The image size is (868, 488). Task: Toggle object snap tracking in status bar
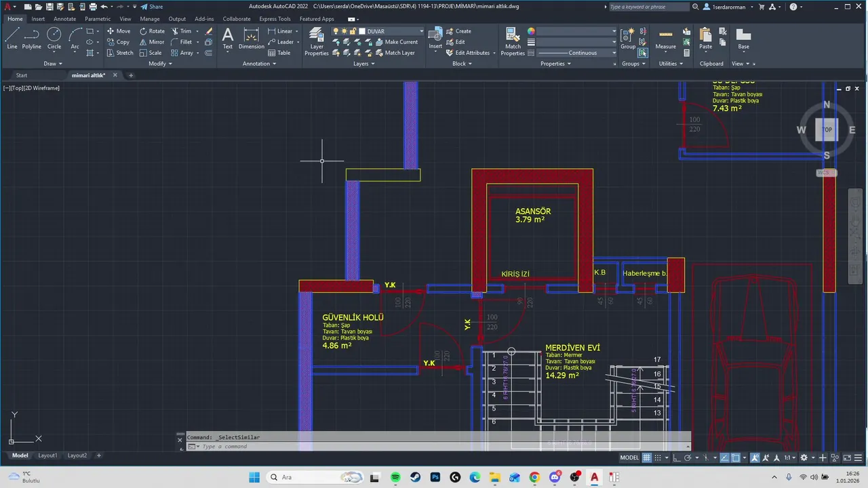(x=724, y=457)
